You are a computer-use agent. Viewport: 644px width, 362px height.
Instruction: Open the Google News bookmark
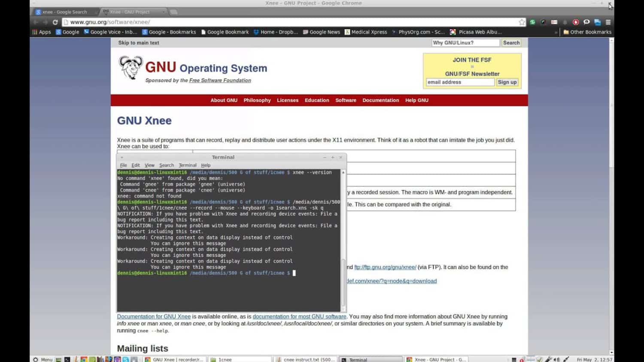coord(321,32)
